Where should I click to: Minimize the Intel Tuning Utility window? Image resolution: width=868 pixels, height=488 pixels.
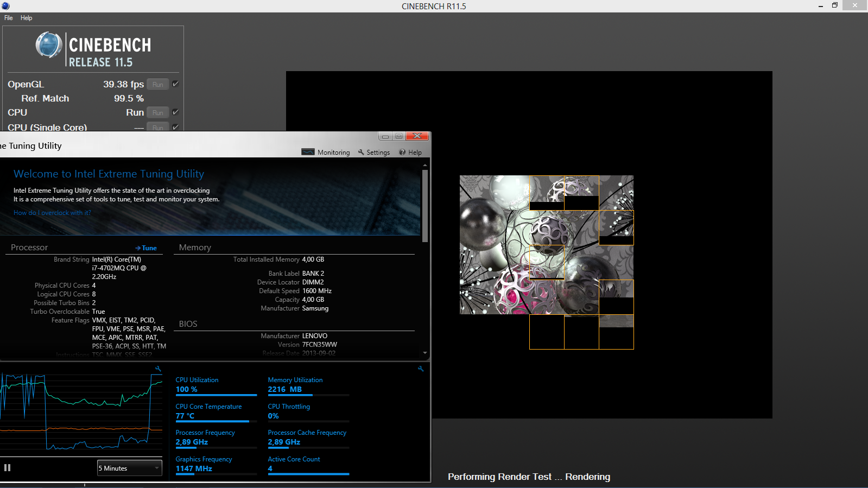(x=385, y=136)
